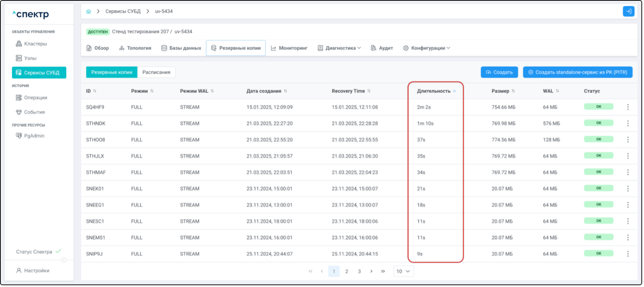Sort table by ID column
The width and height of the screenshot is (644, 287).
pos(95,91)
